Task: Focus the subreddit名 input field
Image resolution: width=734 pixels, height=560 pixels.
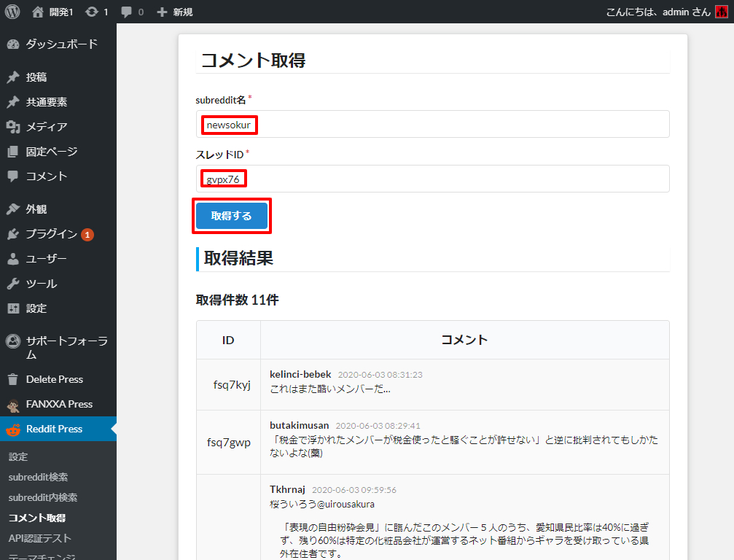Action: (x=432, y=124)
